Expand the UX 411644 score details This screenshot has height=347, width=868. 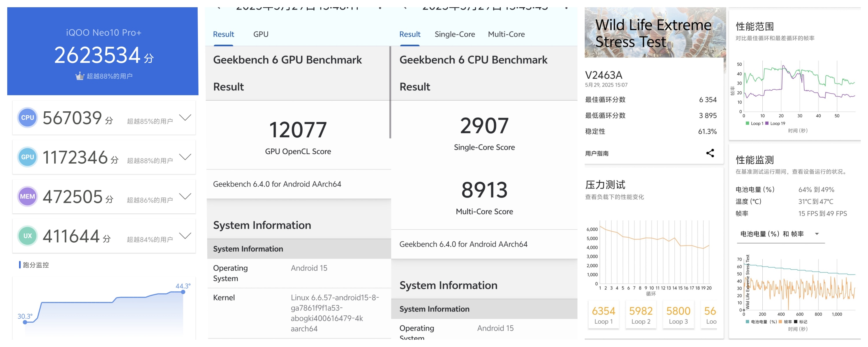point(185,235)
